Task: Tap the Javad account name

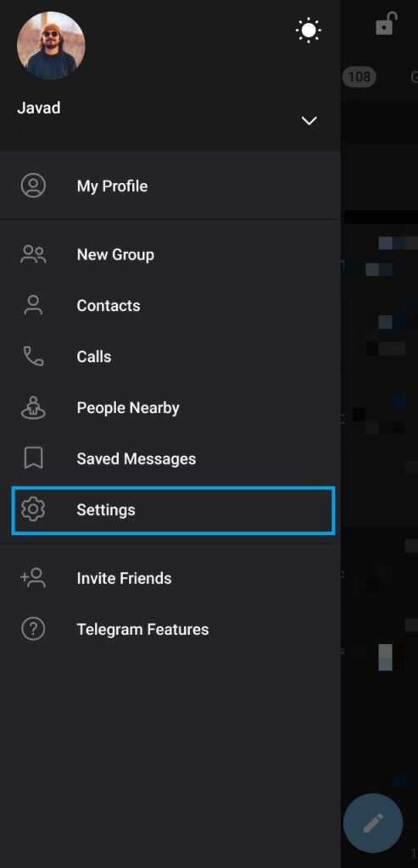Action: [x=39, y=108]
